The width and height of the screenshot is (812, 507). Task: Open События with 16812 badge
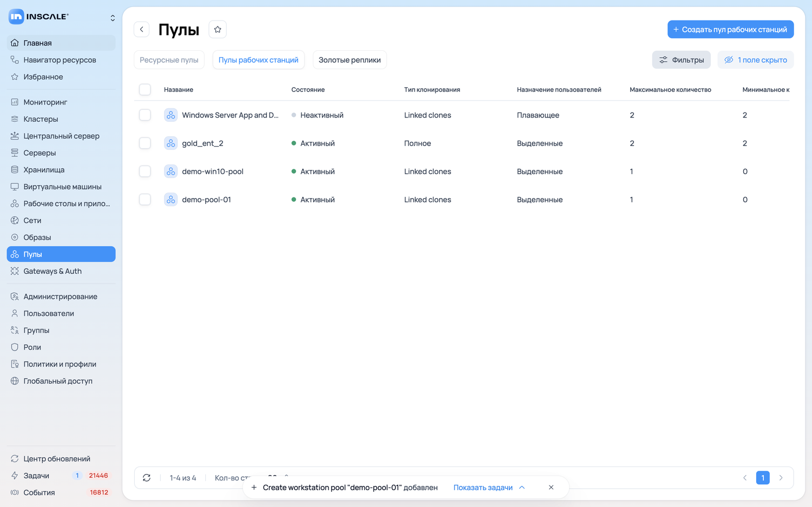[x=61, y=492]
